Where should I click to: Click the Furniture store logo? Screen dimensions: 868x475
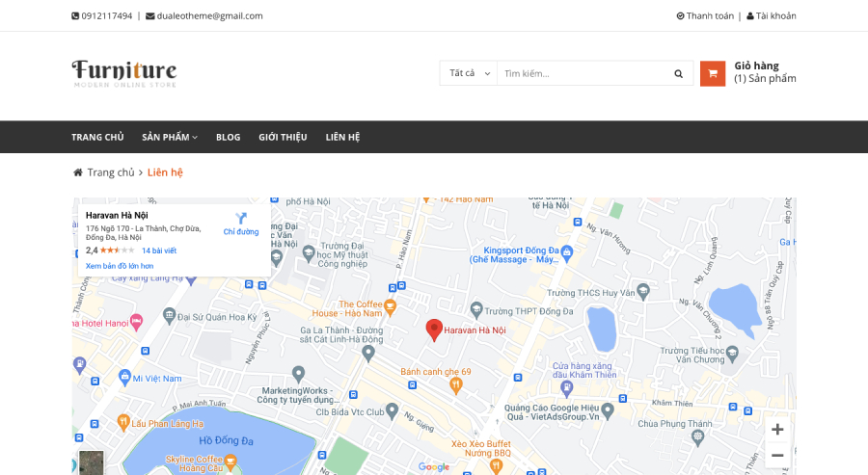(124, 73)
